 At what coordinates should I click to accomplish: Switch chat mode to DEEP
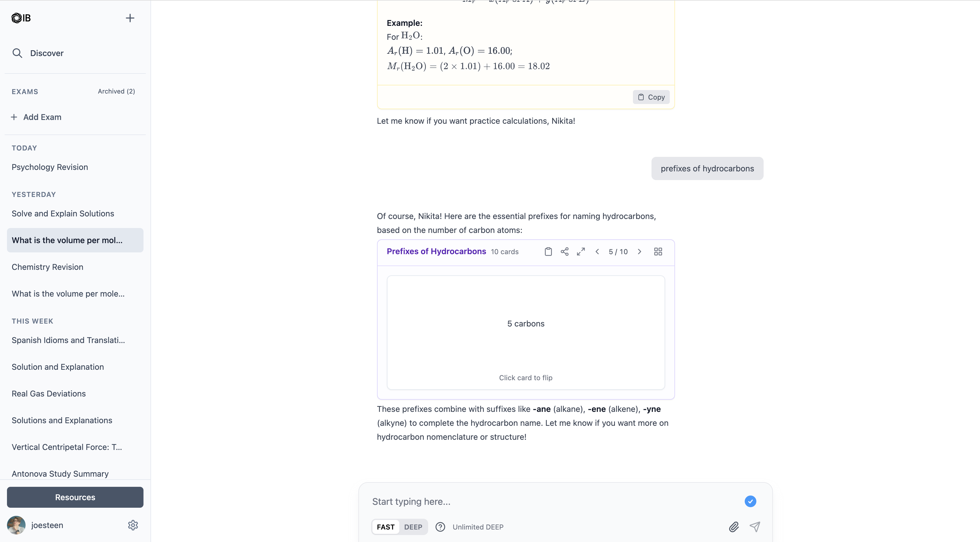[x=413, y=527]
